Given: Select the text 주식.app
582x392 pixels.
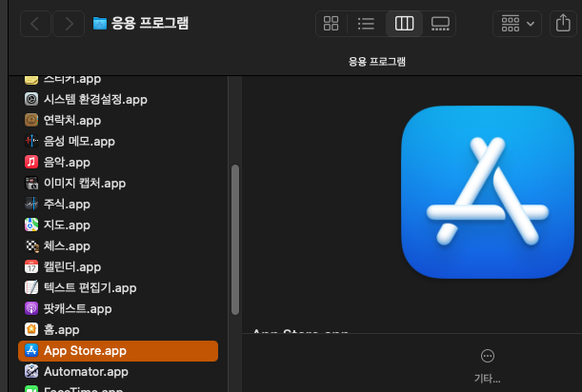Looking at the screenshot, I should [x=67, y=205].
